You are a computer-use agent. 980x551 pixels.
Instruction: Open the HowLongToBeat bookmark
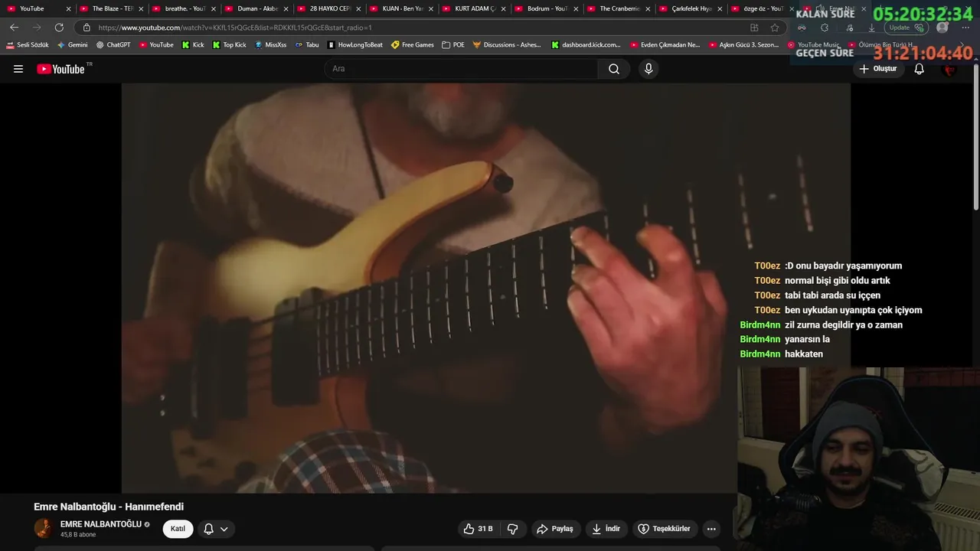coord(354,44)
